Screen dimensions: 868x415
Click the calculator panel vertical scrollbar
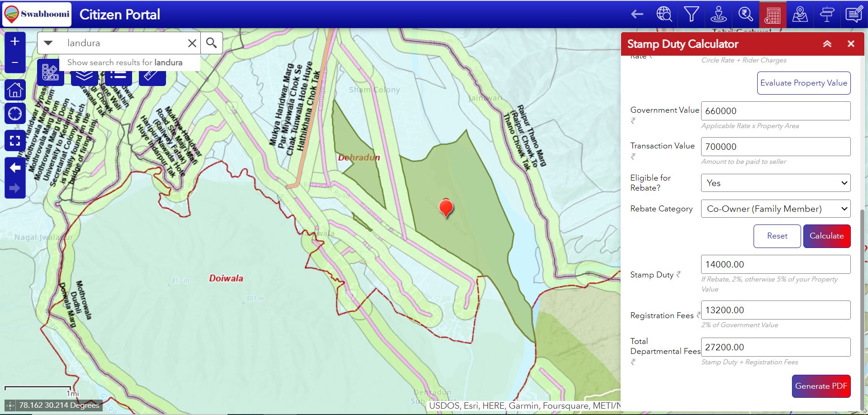point(862,308)
